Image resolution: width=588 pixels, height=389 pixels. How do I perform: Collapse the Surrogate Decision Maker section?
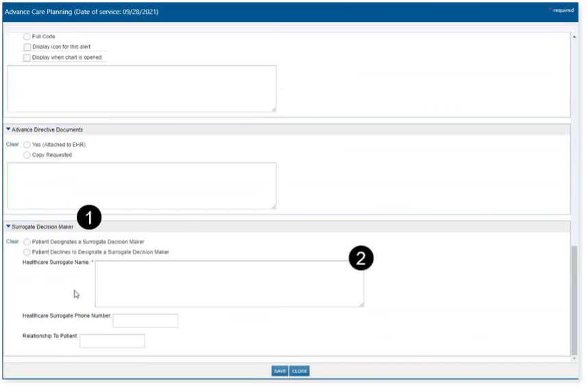(8, 227)
